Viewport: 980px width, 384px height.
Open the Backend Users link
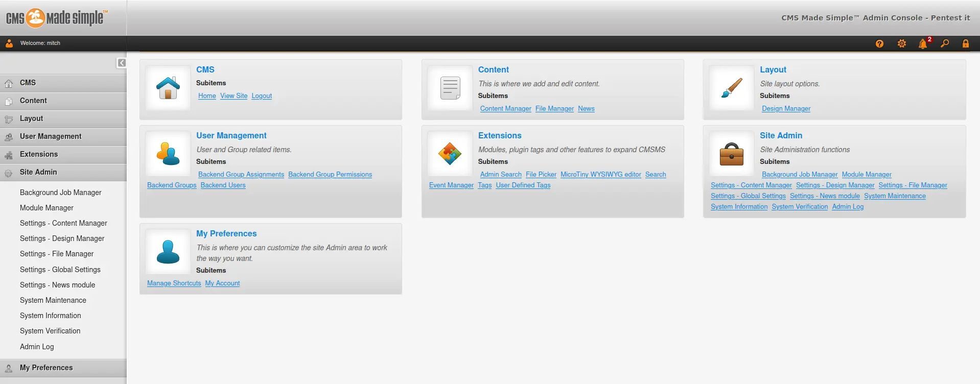(x=223, y=185)
